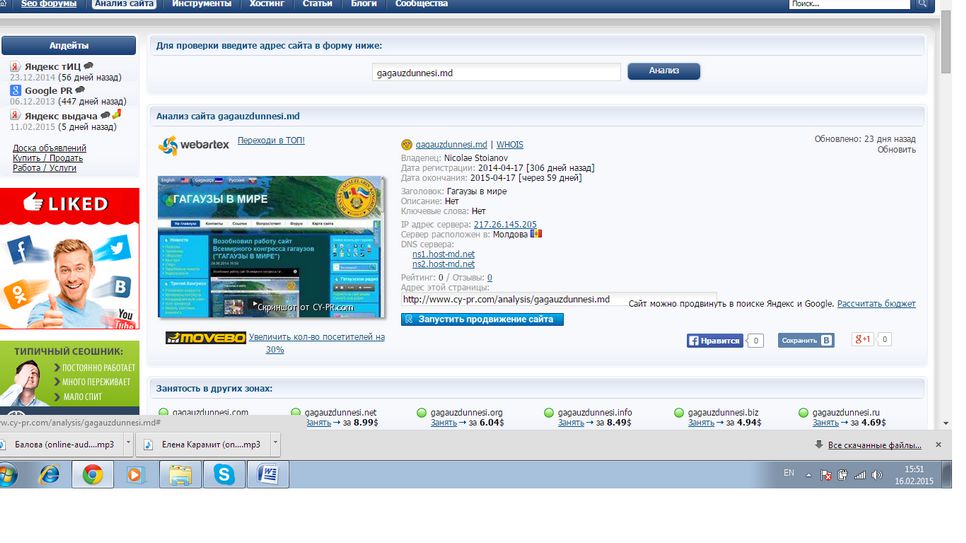Open the Рассчитать бюджет link

click(x=876, y=303)
